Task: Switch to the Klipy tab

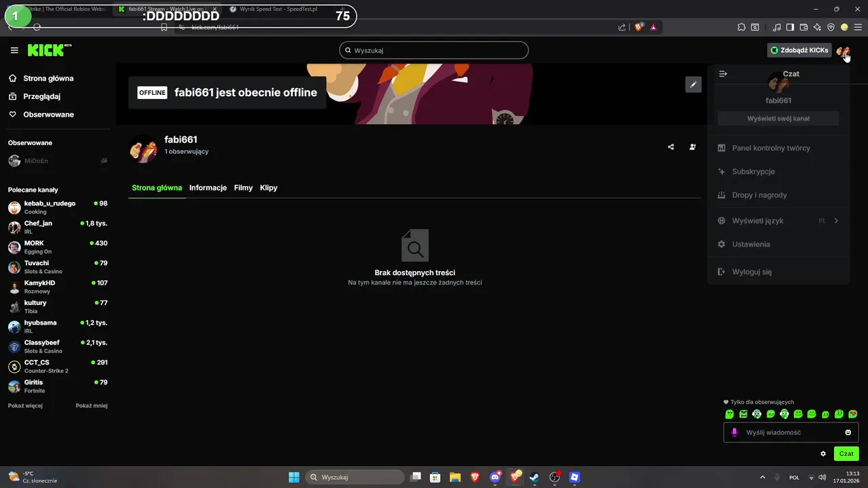Action: [x=269, y=188]
